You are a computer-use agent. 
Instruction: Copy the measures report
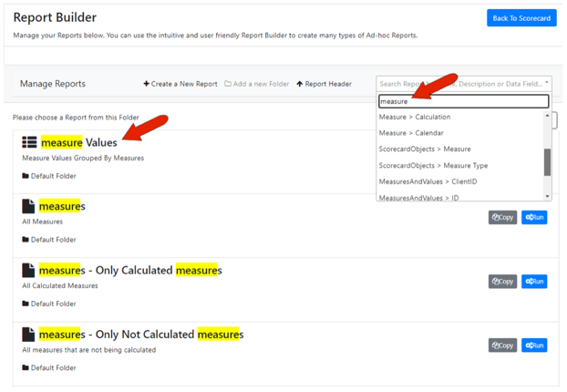(502, 218)
